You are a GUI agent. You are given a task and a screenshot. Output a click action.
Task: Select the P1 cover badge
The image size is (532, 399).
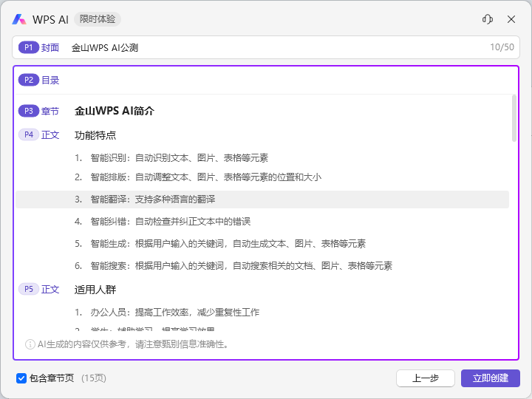tap(29, 47)
